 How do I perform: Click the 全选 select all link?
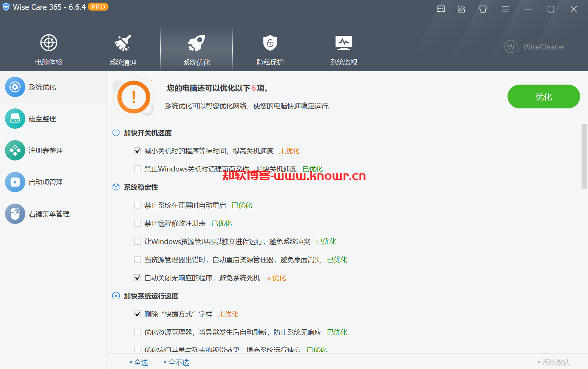pyautogui.click(x=141, y=362)
